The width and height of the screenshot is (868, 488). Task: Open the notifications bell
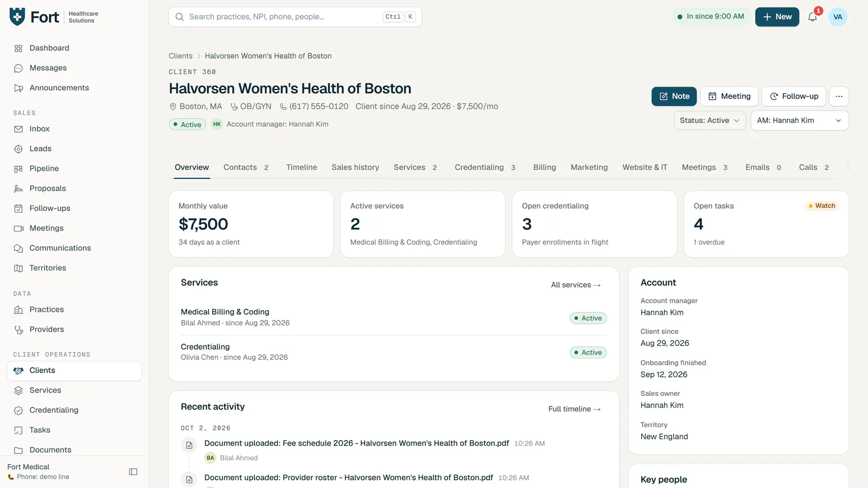pyautogui.click(x=812, y=17)
